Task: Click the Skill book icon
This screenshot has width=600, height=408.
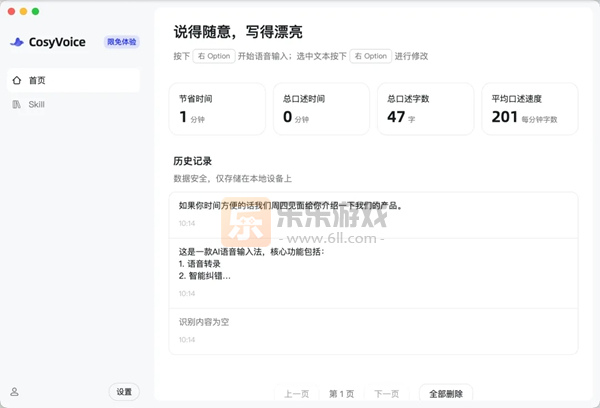Action: point(16,104)
